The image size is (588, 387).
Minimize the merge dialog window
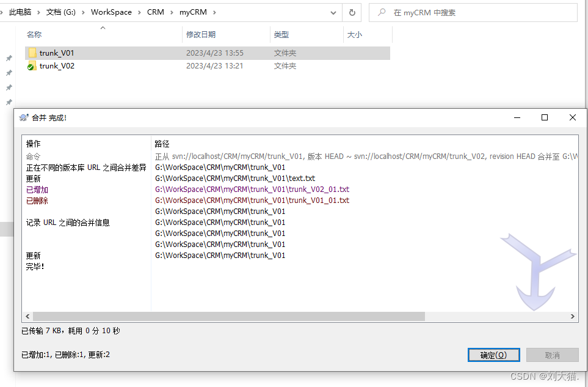pyautogui.click(x=517, y=117)
